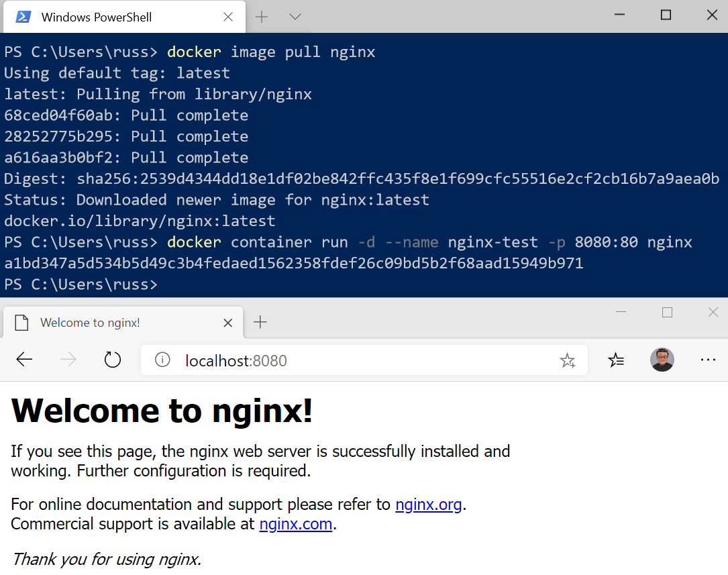Viewport: 728px width, 575px height.
Task: Click the localhost:8080 address bar
Action: (364, 360)
